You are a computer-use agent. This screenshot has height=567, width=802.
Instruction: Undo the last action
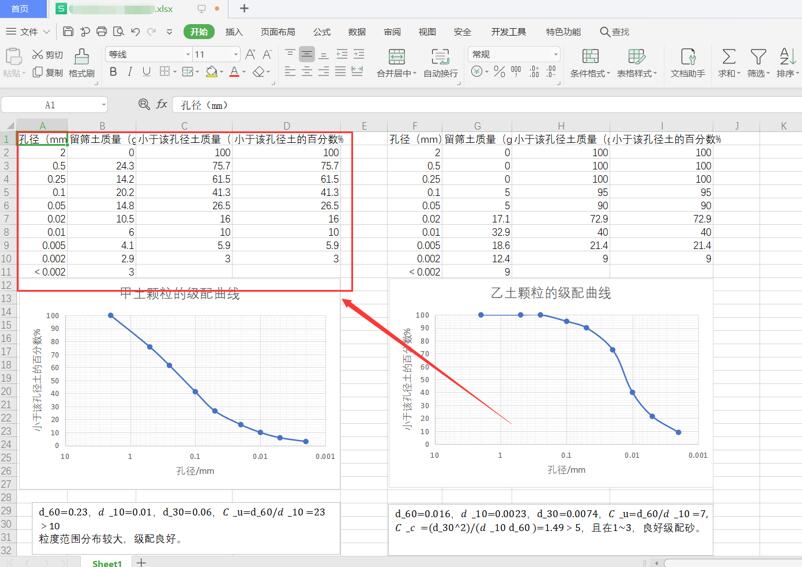click(x=136, y=32)
